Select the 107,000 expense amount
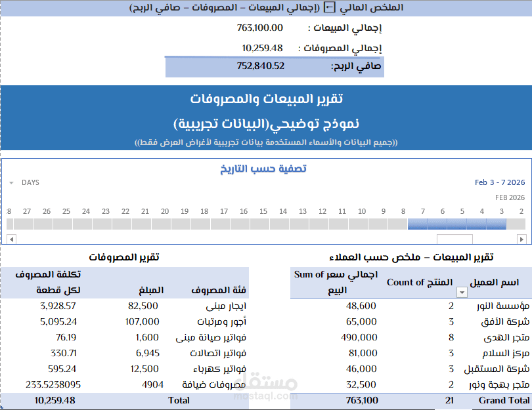The height and width of the screenshot is (410, 532). (142, 321)
